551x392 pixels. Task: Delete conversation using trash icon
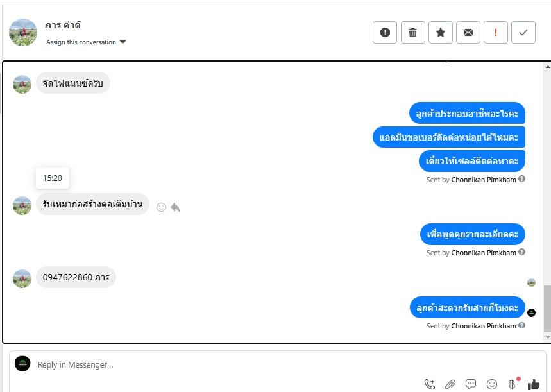[412, 32]
